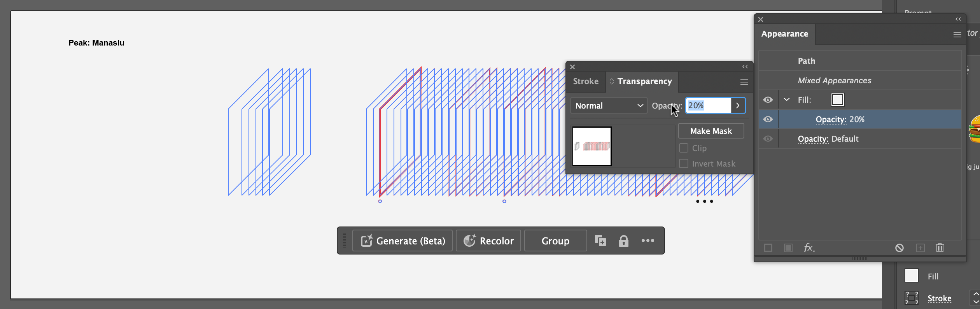The image size is (980, 309).
Task: Toggle the Fill row visibility eye
Action: coord(768,100)
